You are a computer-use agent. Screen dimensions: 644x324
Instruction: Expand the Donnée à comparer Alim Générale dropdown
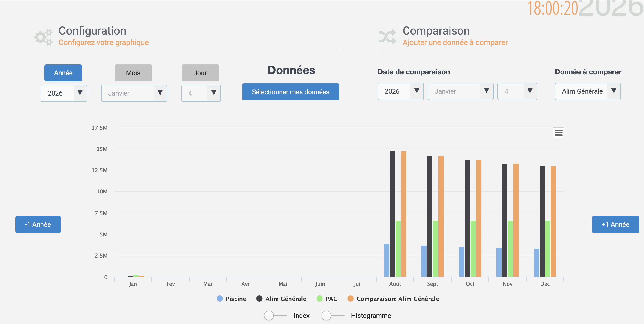pos(587,91)
